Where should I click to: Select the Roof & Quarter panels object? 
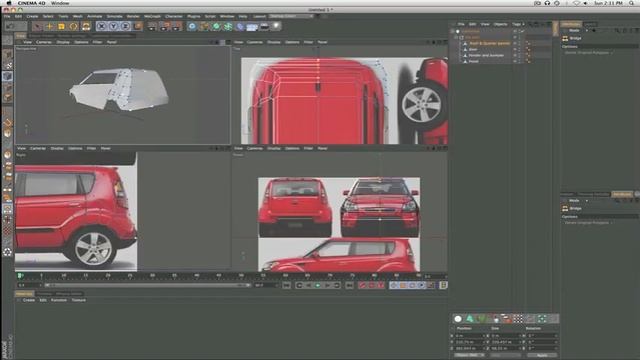(489, 43)
